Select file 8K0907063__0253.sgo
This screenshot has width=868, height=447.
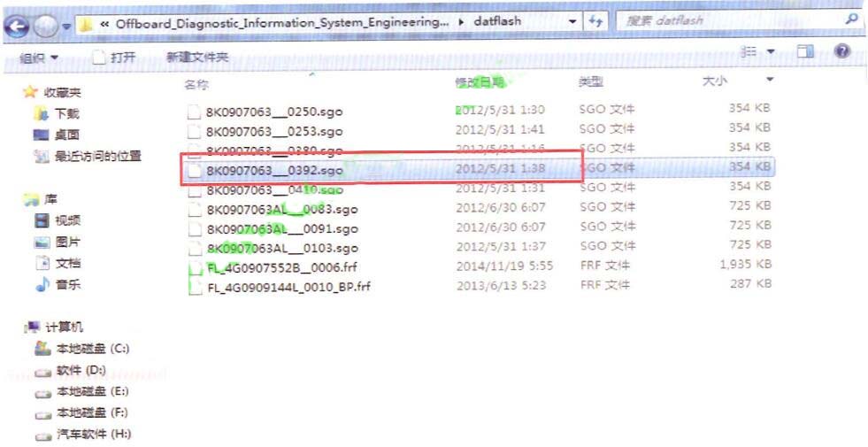[x=274, y=131]
